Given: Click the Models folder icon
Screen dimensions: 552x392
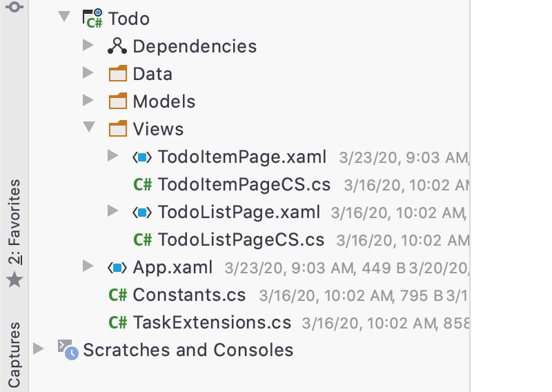Looking at the screenshot, I should [117, 101].
